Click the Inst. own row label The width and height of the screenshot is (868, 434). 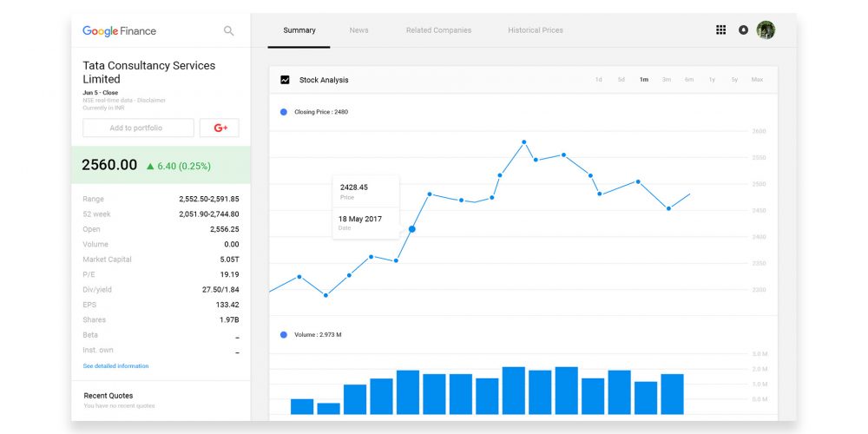pyautogui.click(x=98, y=350)
